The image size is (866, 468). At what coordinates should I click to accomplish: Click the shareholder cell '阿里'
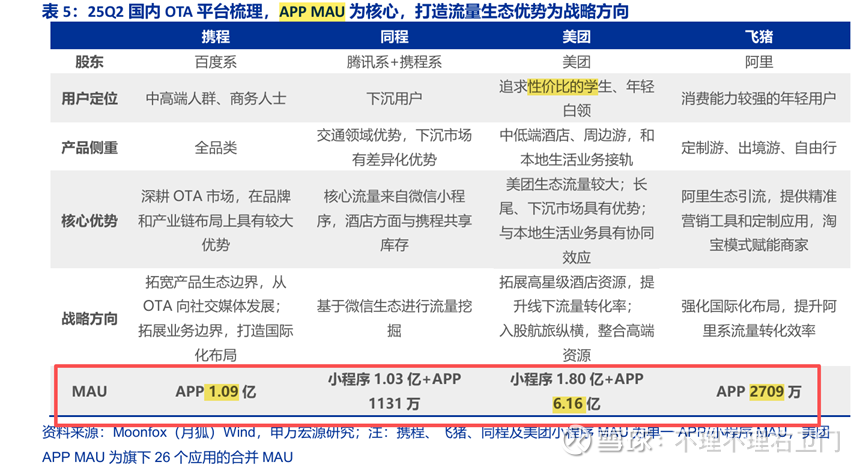click(758, 62)
